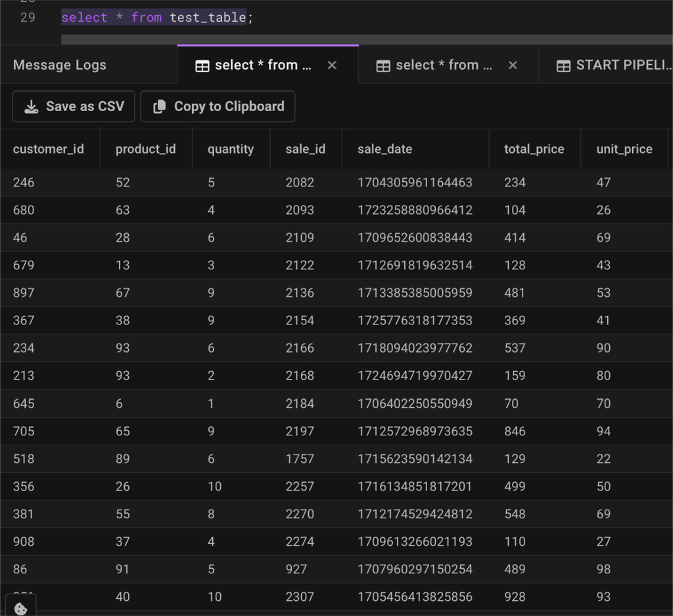Click customer_id cell 246
Image resolution: width=673 pixels, height=616 pixels.
(24, 183)
